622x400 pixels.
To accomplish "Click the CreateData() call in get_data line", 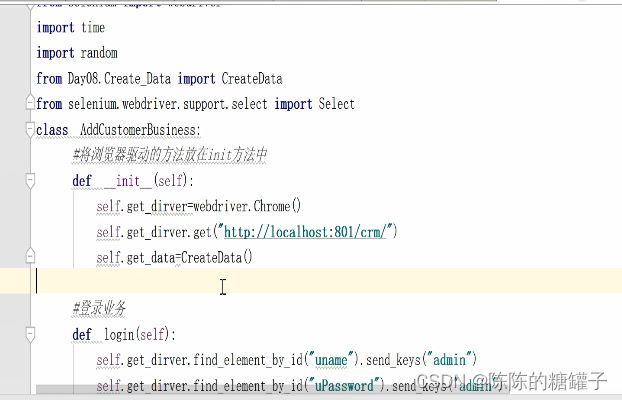I will pos(216,257).
